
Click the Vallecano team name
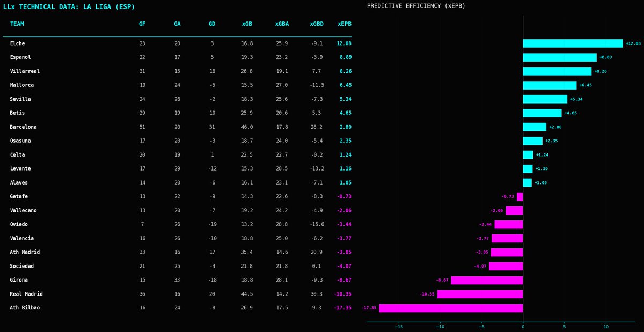(23, 211)
